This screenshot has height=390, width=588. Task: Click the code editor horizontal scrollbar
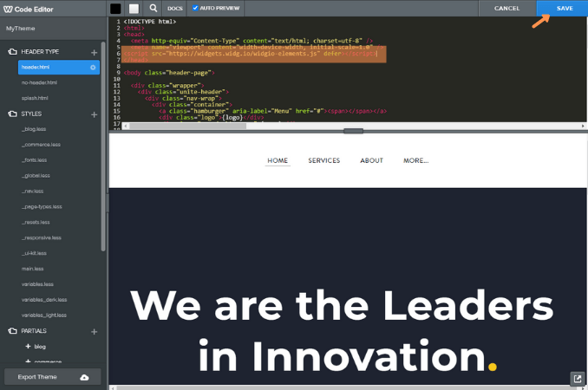pos(187,126)
